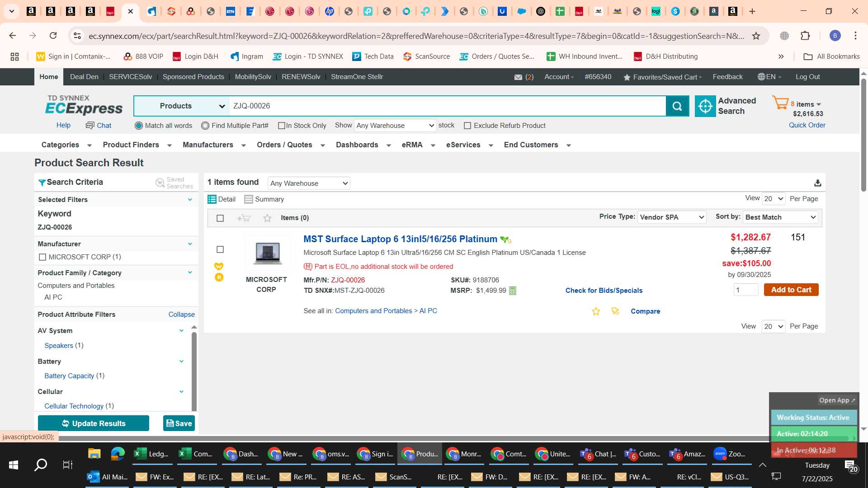The width and height of the screenshot is (868, 488).
Task: Change top View per page dropdown
Action: click(x=774, y=199)
